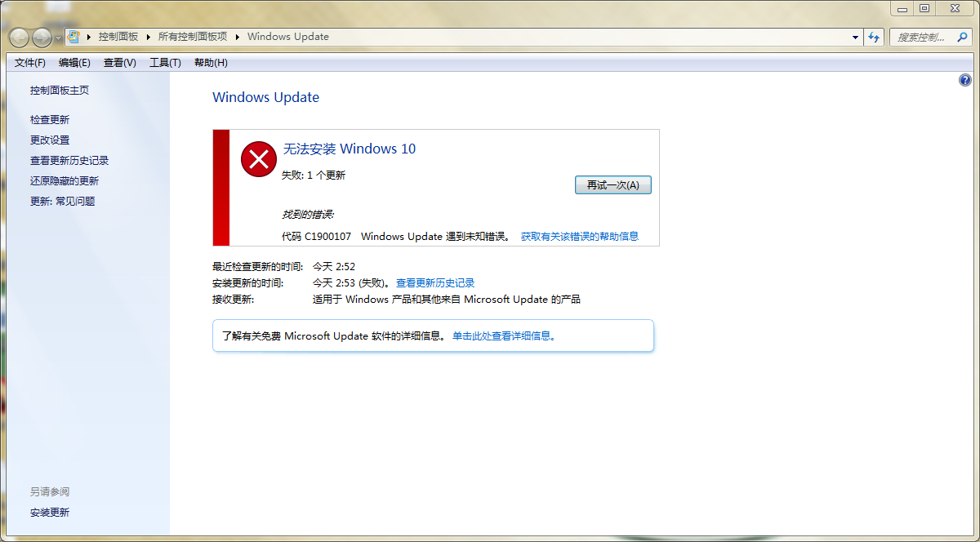Screen dimensions: 980x542
Task: Click 单击此处查看详细信息 link
Action: tap(504, 335)
